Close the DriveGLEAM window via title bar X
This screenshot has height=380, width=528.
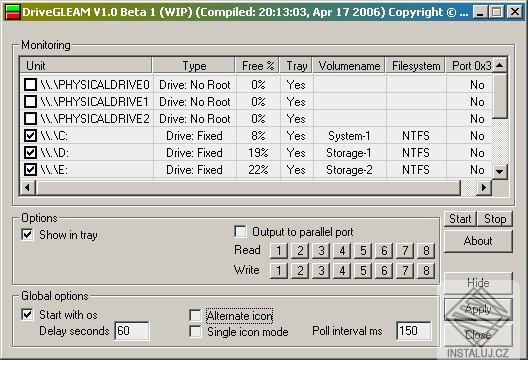[x=515, y=12]
